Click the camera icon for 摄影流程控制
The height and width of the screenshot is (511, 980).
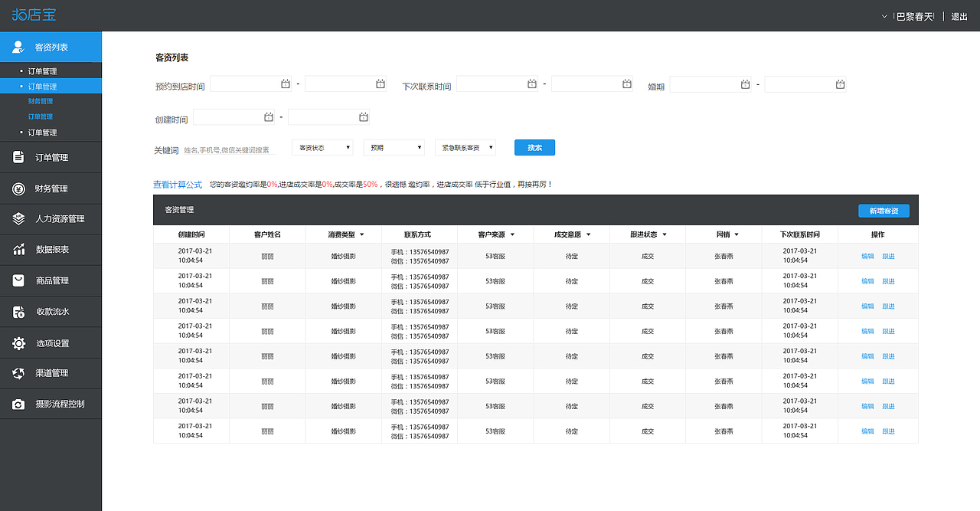point(18,404)
